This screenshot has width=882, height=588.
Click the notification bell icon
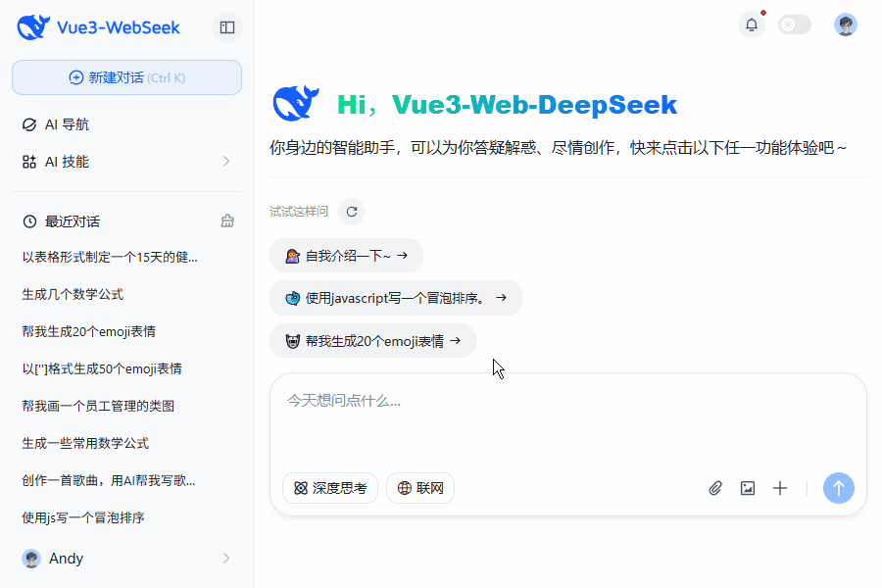tap(751, 24)
